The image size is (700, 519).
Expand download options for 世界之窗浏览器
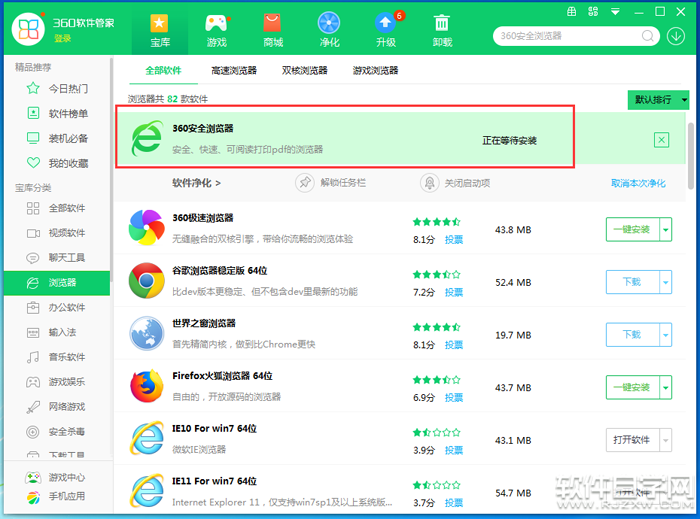pos(666,335)
